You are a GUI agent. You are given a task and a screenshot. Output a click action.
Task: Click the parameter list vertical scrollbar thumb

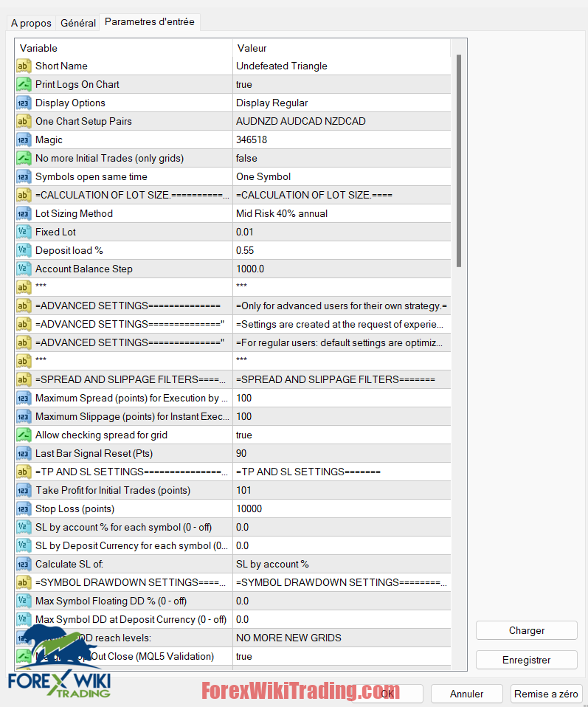pyautogui.click(x=459, y=161)
